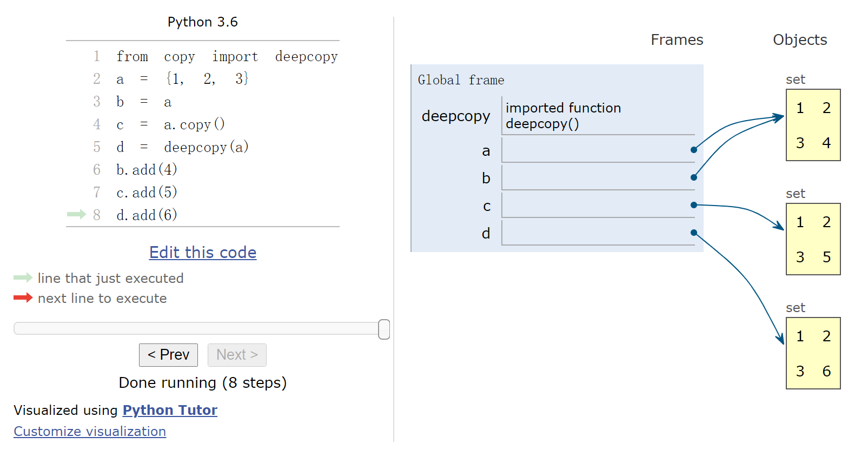The height and width of the screenshot is (463, 868).
Task: Click the Global frame header
Action: pyautogui.click(x=461, y=80)
